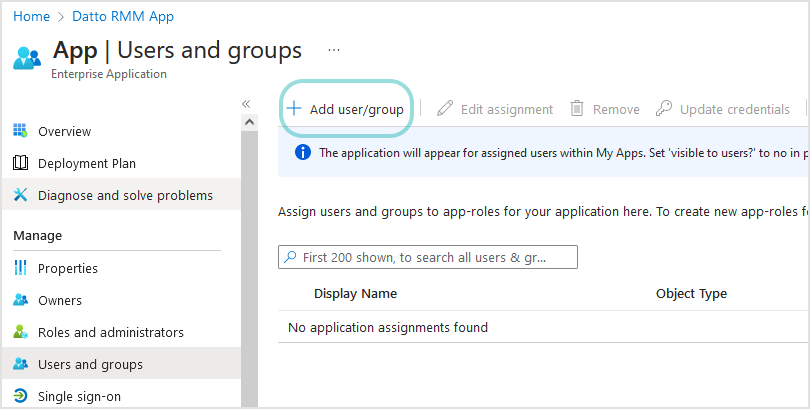Select Users and groups in sidebar

[90, 365]
